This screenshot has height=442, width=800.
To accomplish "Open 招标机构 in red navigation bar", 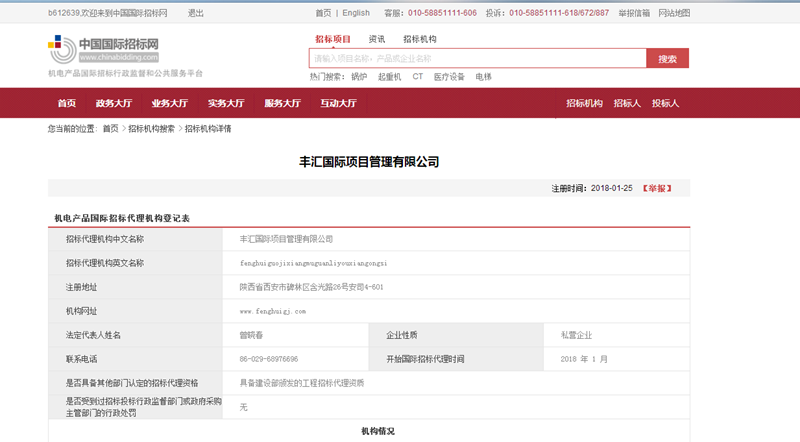I will tap(584, 103).
